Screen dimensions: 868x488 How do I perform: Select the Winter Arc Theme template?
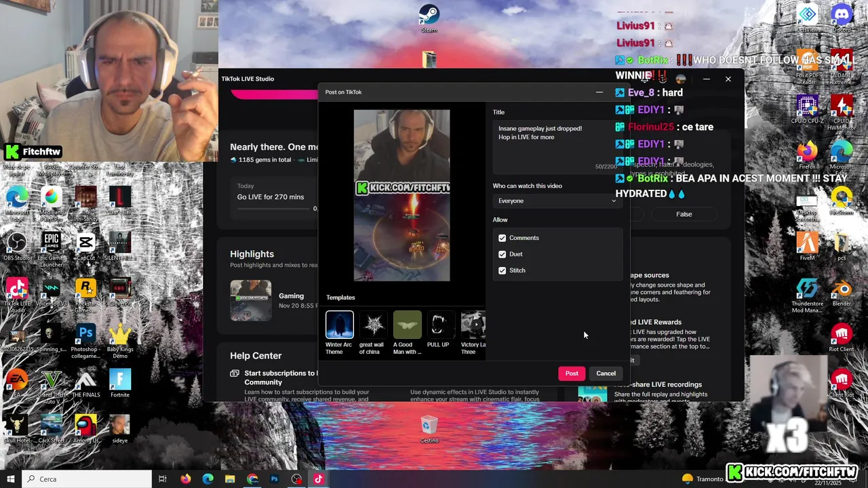(339, 333)
